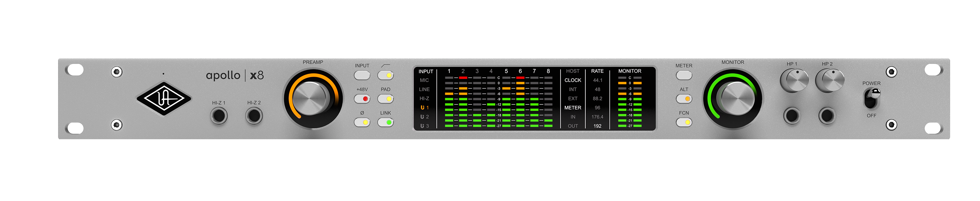980x201 pixels.
Task: Toggle the ALT monitor button
Action: pyautogui.click(x=684, y=99)
